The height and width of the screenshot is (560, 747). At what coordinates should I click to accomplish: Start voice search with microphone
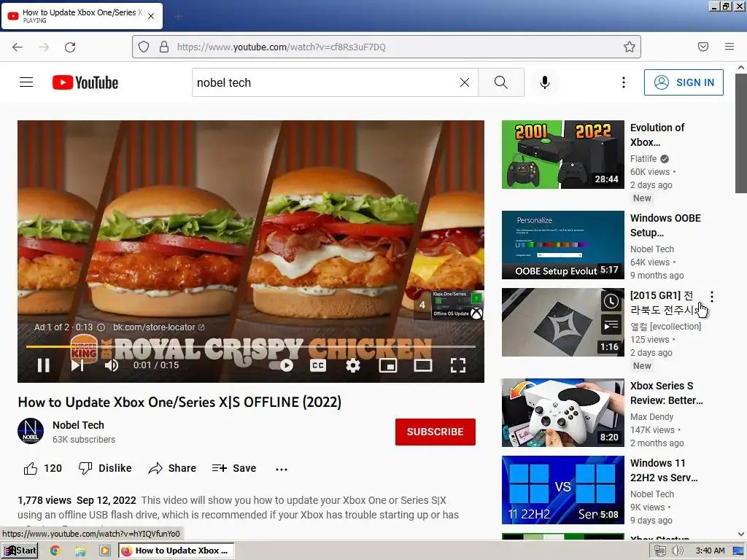(x=544, y=82)
